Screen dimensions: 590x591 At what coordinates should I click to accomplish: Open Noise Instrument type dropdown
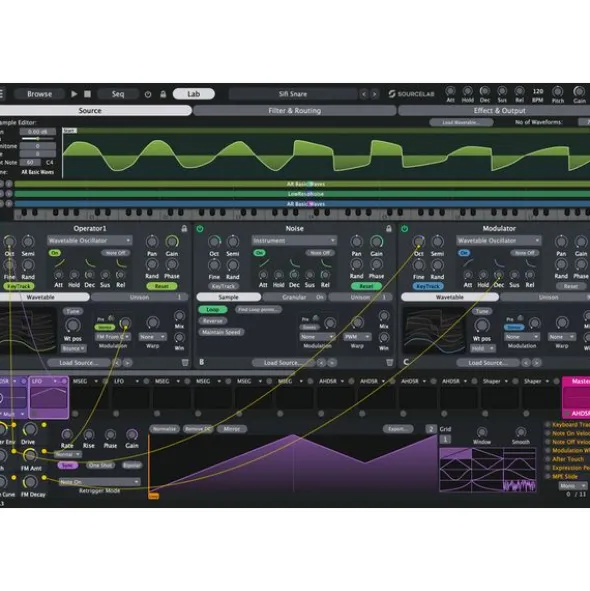[x=294, y=240]
